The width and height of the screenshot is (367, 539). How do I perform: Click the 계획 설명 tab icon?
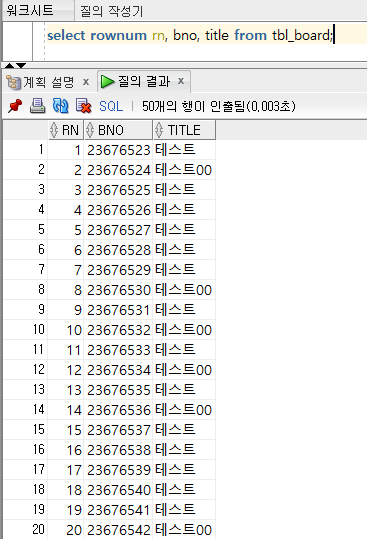click(x=14, y=82)
